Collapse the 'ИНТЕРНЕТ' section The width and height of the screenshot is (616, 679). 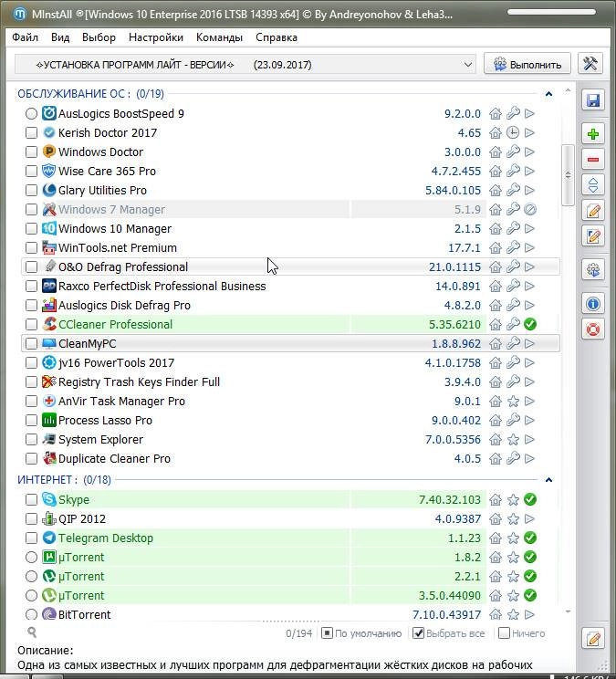click(x=548, y=480)
